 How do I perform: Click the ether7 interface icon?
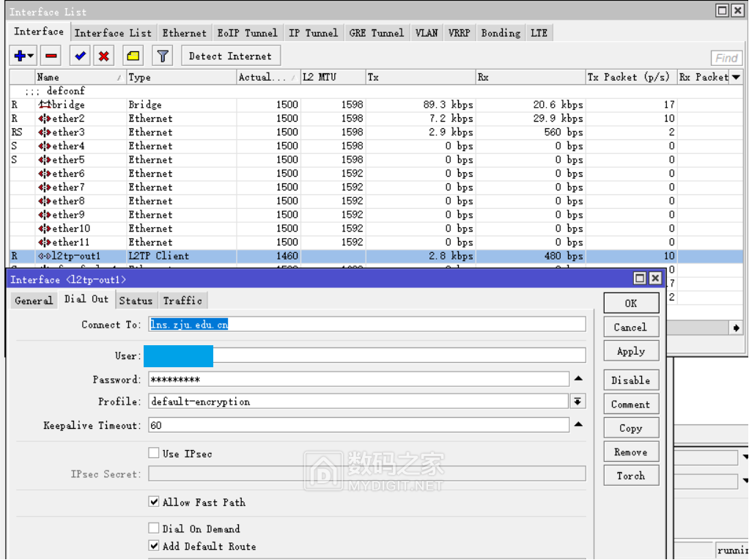(x=45, y=188)
